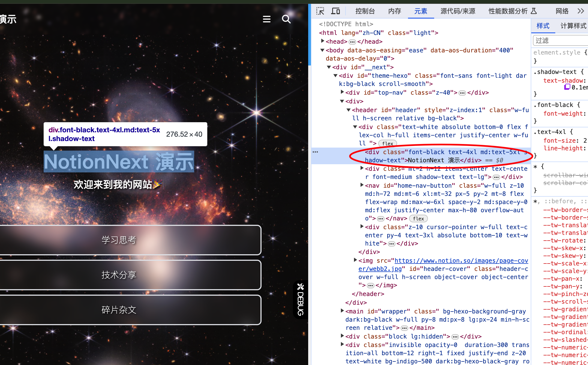Click the three-dot actions on the selected DOM row
The width and height of the screenshot is (588, 365).
(x=315, y=152)
